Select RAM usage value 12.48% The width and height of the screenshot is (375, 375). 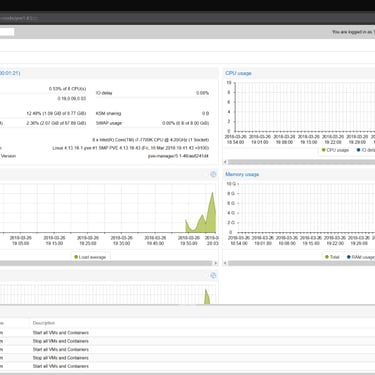[56, 113]
